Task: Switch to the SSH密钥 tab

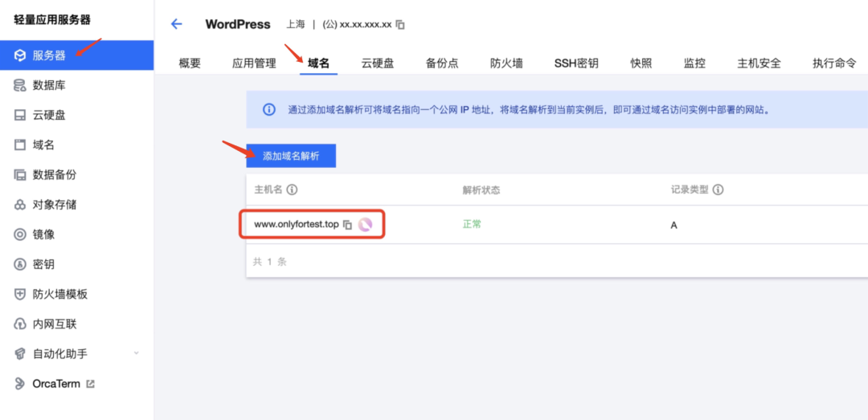Action: 576,63
